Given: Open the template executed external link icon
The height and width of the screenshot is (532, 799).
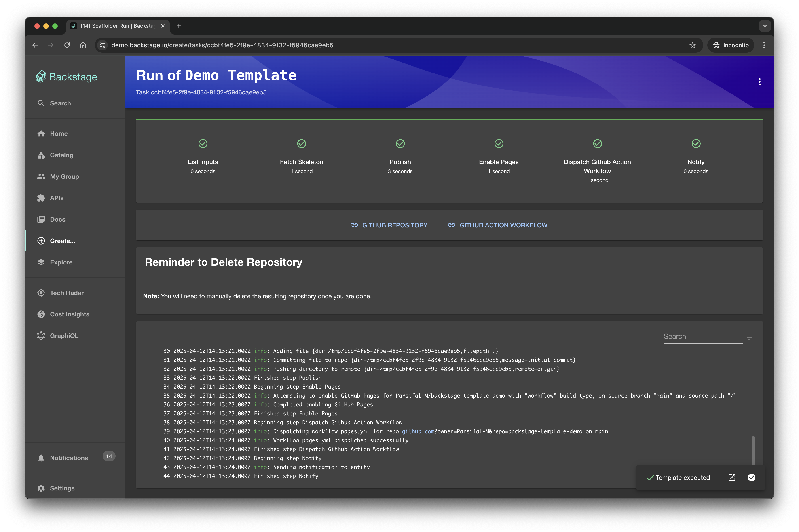Looking at the screenshot, I should (732, 477).
